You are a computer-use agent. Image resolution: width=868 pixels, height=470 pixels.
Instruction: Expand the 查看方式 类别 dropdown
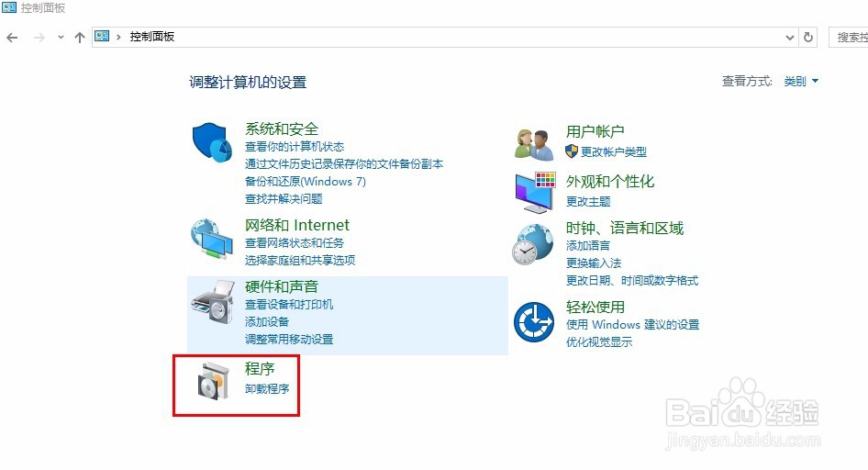[x=801, y=82]
